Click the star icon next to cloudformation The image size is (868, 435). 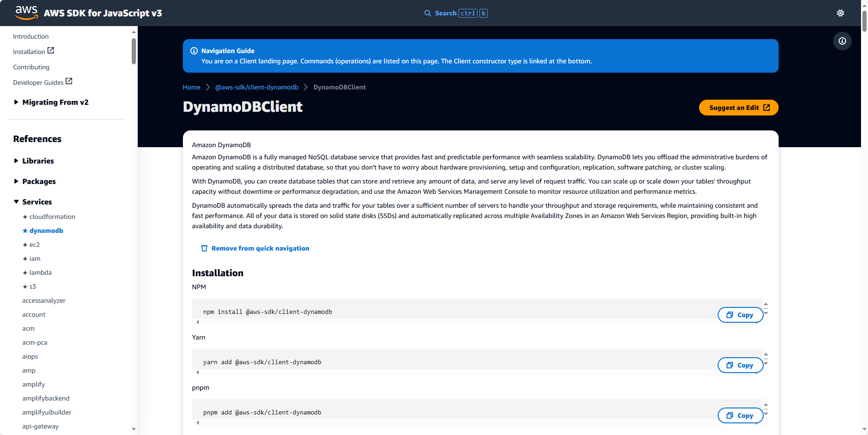pos(25,217)
